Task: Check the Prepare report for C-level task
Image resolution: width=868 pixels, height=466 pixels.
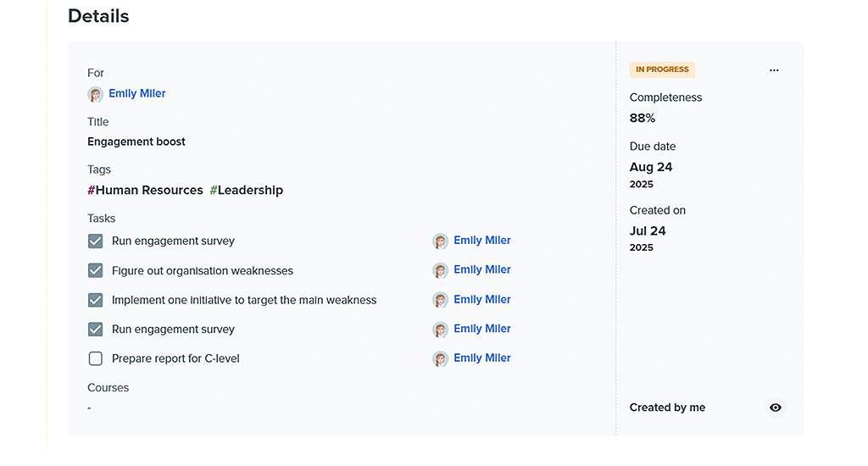Action: [95, 358]
